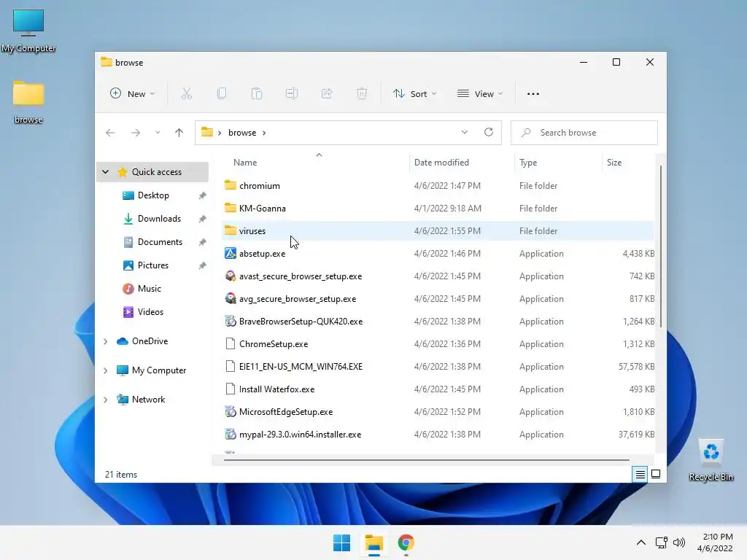Click File Explorer taskbar icon

(374, 542)
